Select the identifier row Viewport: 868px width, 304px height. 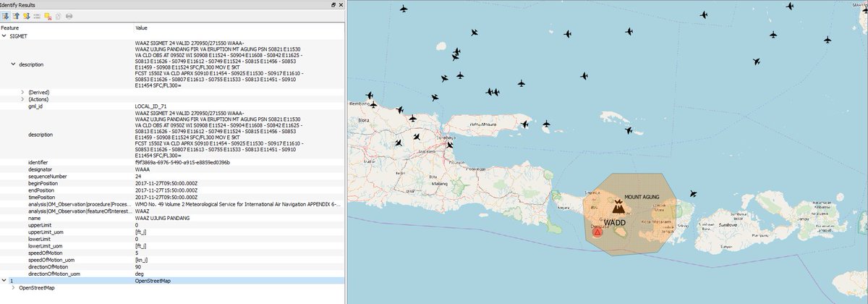tap(171, 162)
